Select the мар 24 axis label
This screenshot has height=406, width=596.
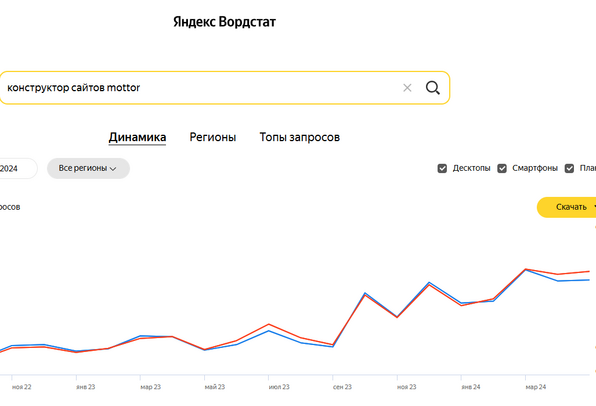click(x=536, y=387)
